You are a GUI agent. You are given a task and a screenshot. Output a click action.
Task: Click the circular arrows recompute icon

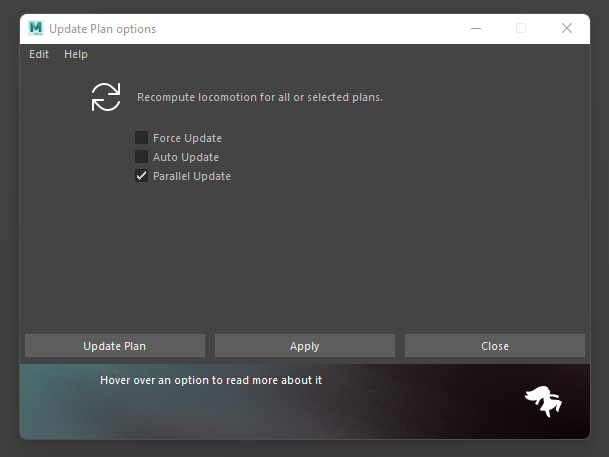click(x=105, y=97)
